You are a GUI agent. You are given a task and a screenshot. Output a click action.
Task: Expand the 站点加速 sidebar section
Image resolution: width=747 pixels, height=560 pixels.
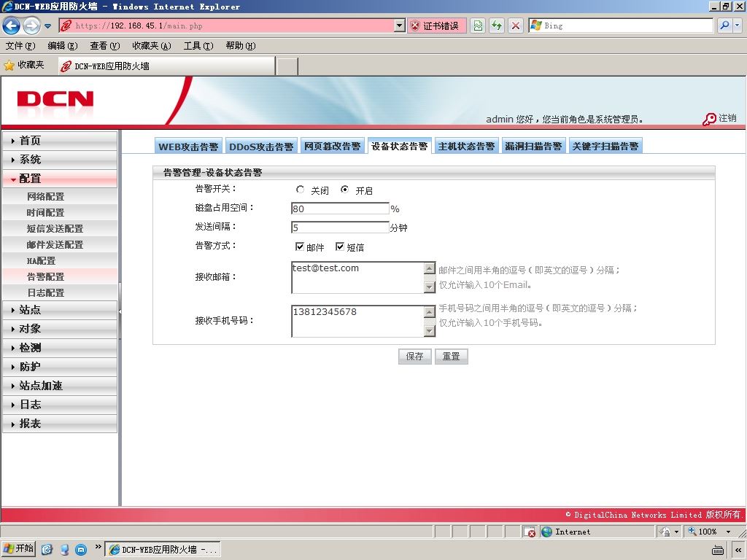[x=60, y=386]
